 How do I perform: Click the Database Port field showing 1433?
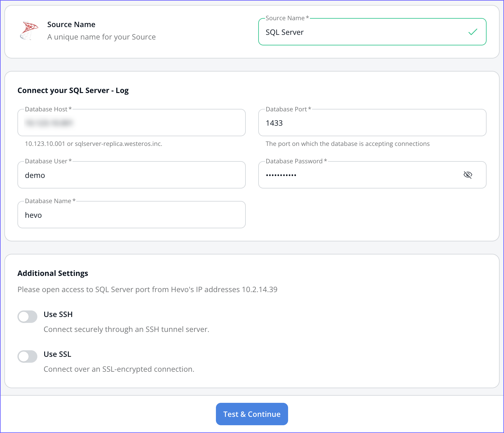(x=372, y=123)
